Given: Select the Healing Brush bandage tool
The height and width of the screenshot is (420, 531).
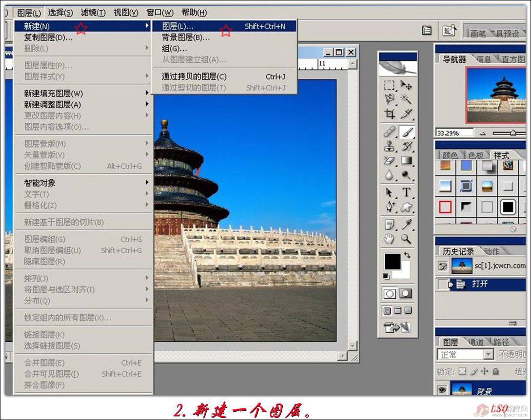Looking at the screenshot, I should [389, 132].
